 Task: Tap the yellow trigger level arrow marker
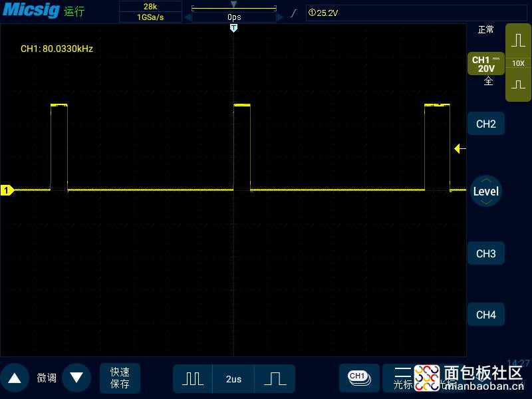pyautogui.click(x=460, y=149)
